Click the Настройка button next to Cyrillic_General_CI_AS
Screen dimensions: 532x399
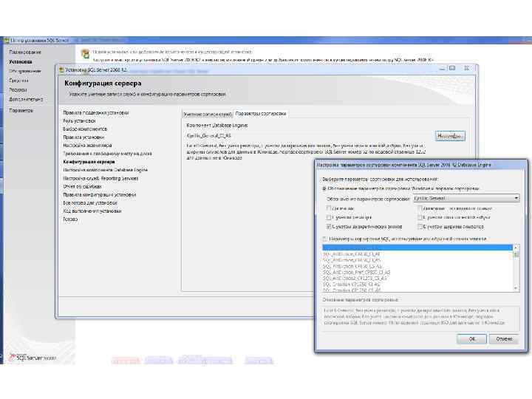click(450, 136)
